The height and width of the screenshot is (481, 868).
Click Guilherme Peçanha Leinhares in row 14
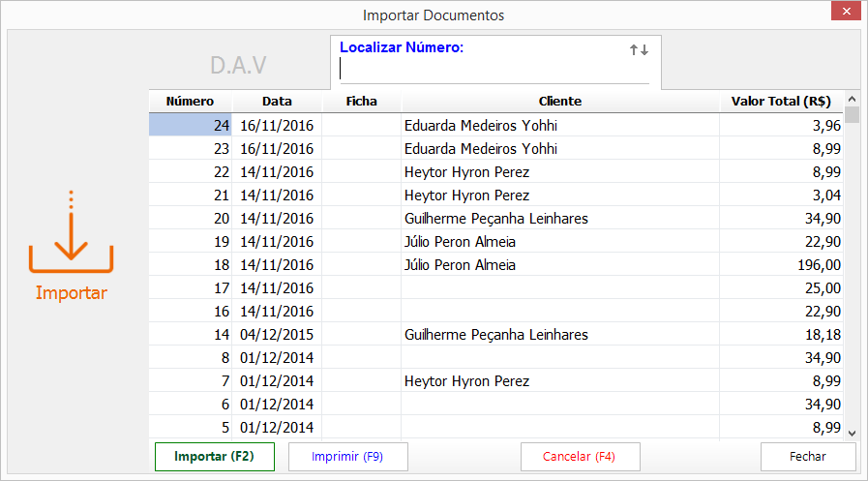(496, 335)
